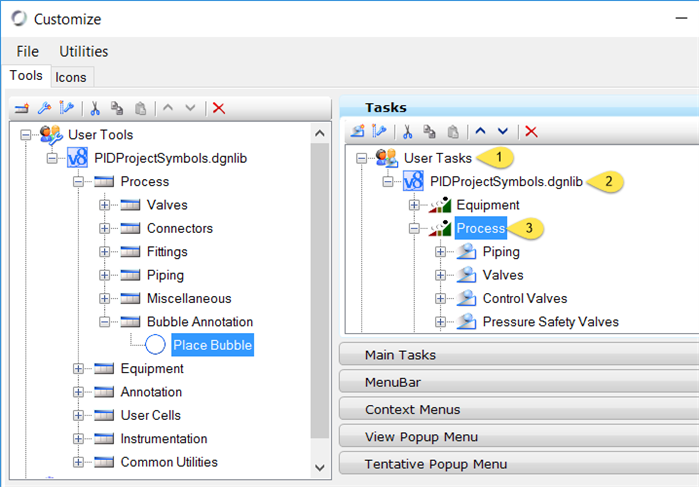Image resolution: width=699 pixels, height=487 pixels.
Task: Expand the Tentative Popup Menu section
Action: 518,464
